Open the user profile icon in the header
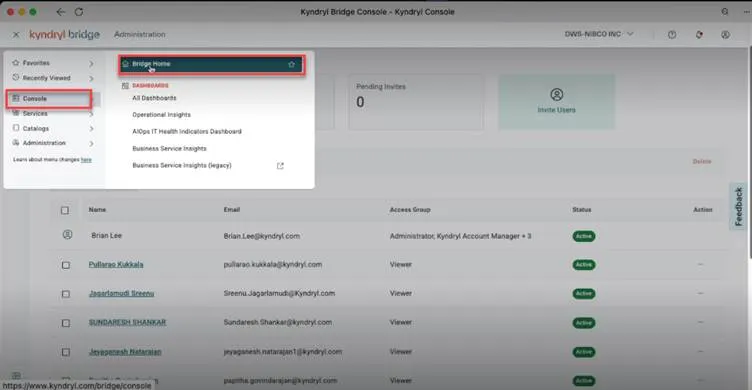Screen dimensions: 752x390 726,35
